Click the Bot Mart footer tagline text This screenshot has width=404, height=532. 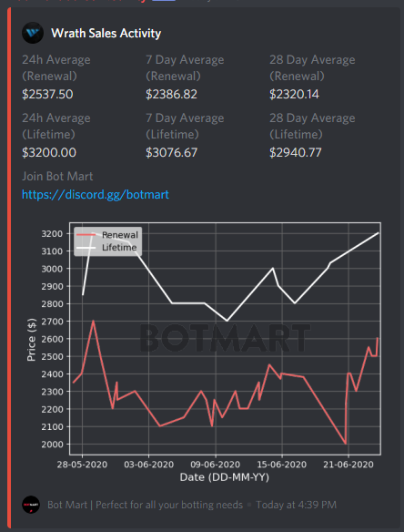145,505
